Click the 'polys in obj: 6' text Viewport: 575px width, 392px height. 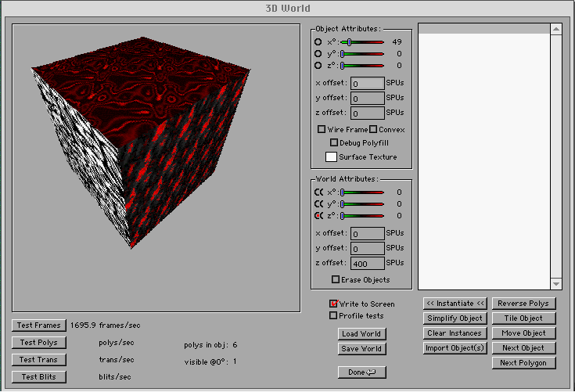(210, 345)
